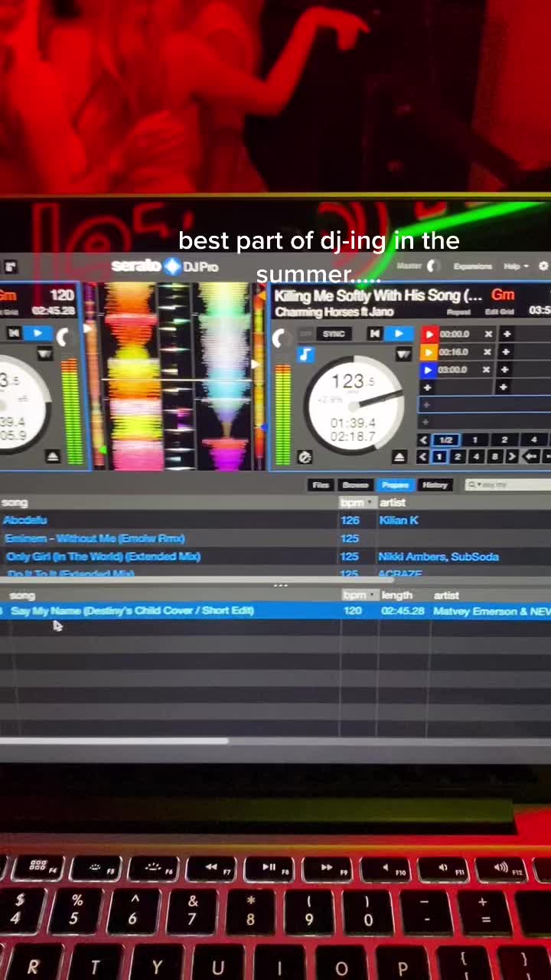Screen dimensions: 551x980
Task: Trigger the red cue point at 00:00.0
Action: (x=429, y=334)
